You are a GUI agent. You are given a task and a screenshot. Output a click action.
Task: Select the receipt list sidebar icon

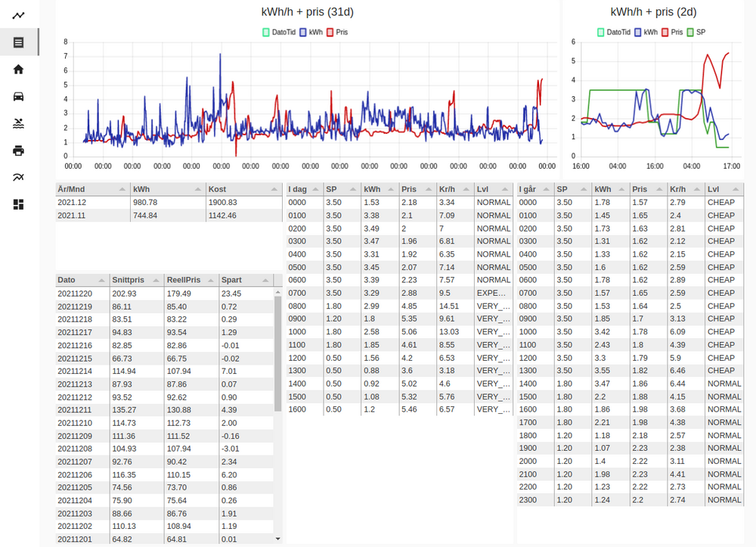point(19,42)
